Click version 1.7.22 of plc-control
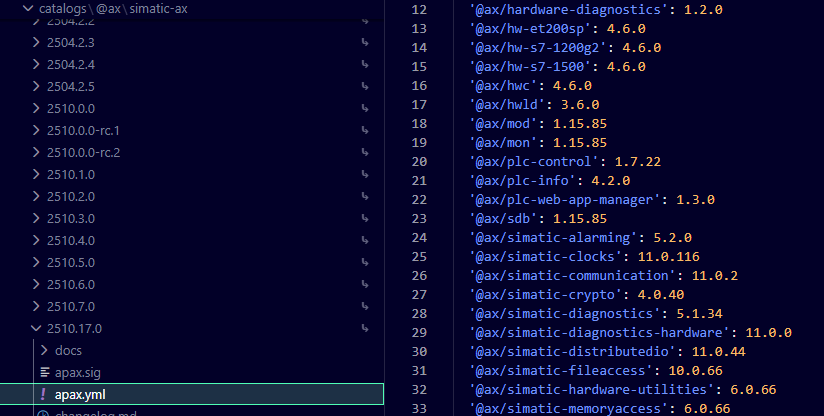 tap(637, 161)
